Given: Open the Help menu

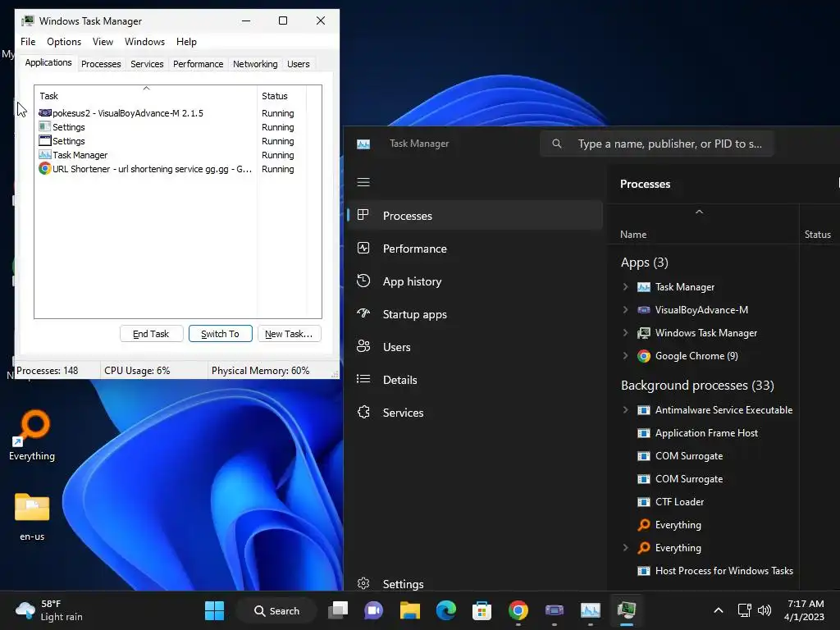Looking at the screenshot, I should click(x=186, y=42).
